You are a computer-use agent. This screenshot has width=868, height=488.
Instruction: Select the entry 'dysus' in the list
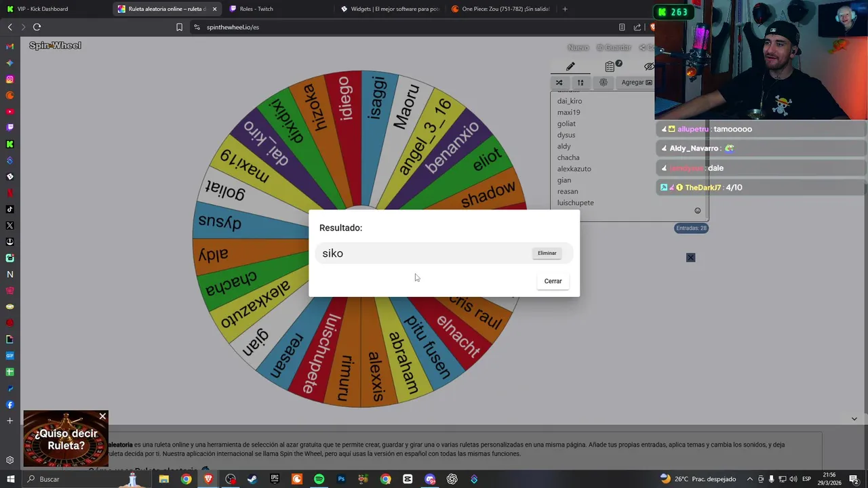tap(566, 135)
